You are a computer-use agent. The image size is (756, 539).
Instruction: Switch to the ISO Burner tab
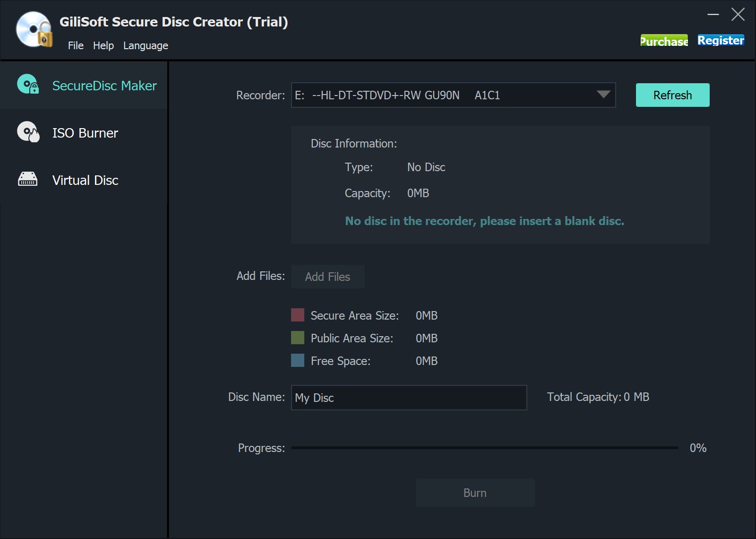tap(85, 133)
